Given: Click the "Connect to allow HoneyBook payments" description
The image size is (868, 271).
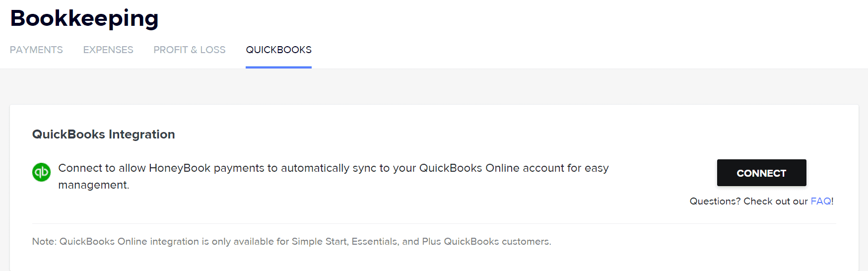Looking at the screenshot, I should click(333, 168).
